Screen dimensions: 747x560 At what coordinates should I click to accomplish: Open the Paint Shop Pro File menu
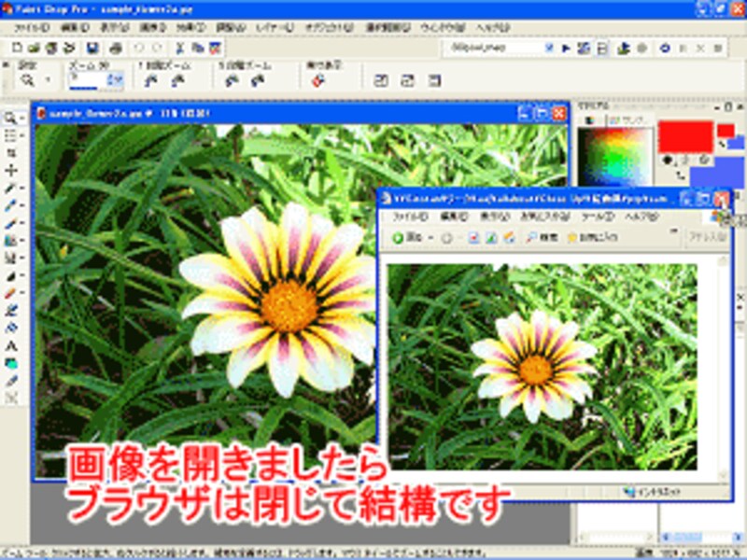click(32, 28)
